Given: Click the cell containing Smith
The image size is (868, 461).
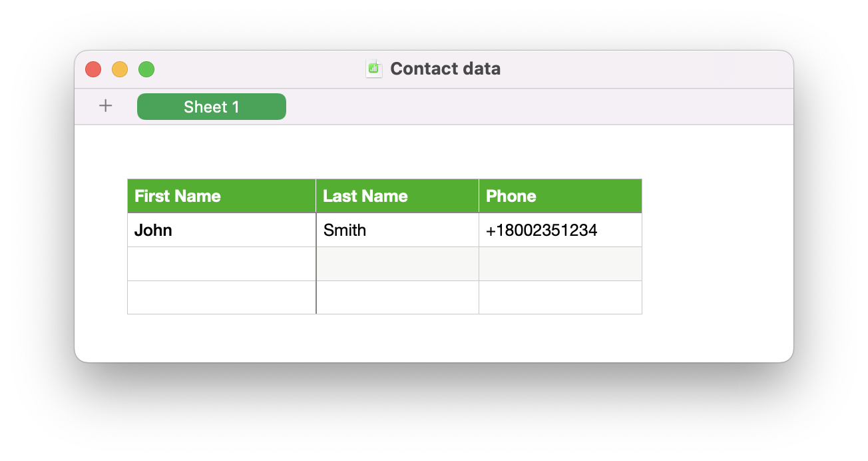Looking at the screenshot, I should 397,229.
